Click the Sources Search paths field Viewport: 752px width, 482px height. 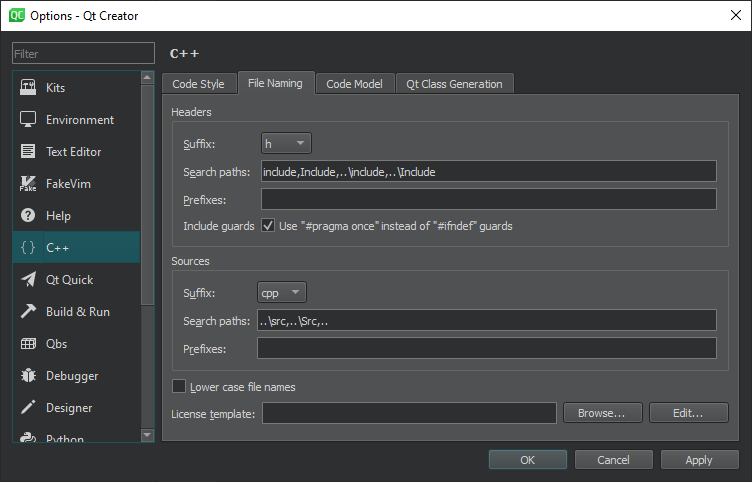coord(487,320)
